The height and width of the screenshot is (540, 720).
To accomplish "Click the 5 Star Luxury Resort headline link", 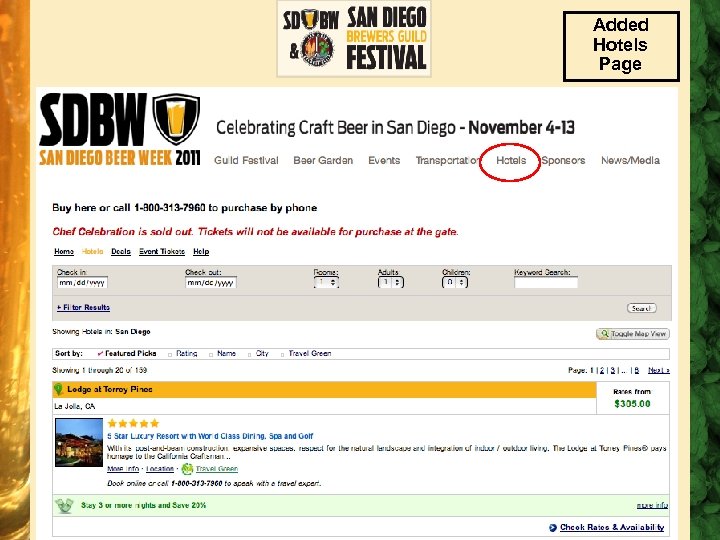I will pyautogui.click(x=210, y=436).
